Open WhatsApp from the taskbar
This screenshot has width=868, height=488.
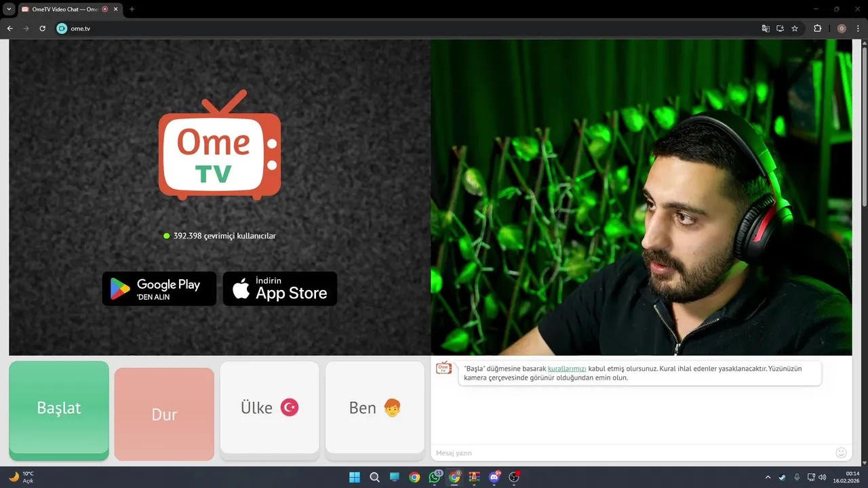pyautogui.click(x=435, y=477)
